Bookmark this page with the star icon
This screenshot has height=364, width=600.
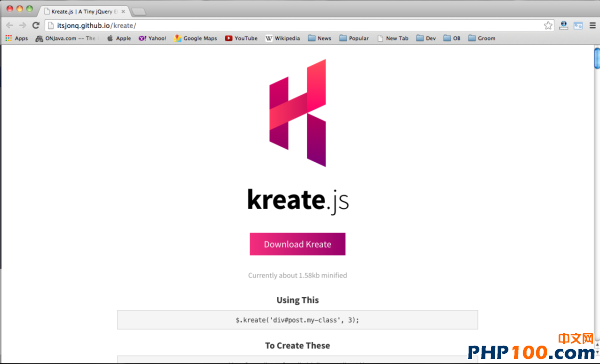[x=548, y=26]
